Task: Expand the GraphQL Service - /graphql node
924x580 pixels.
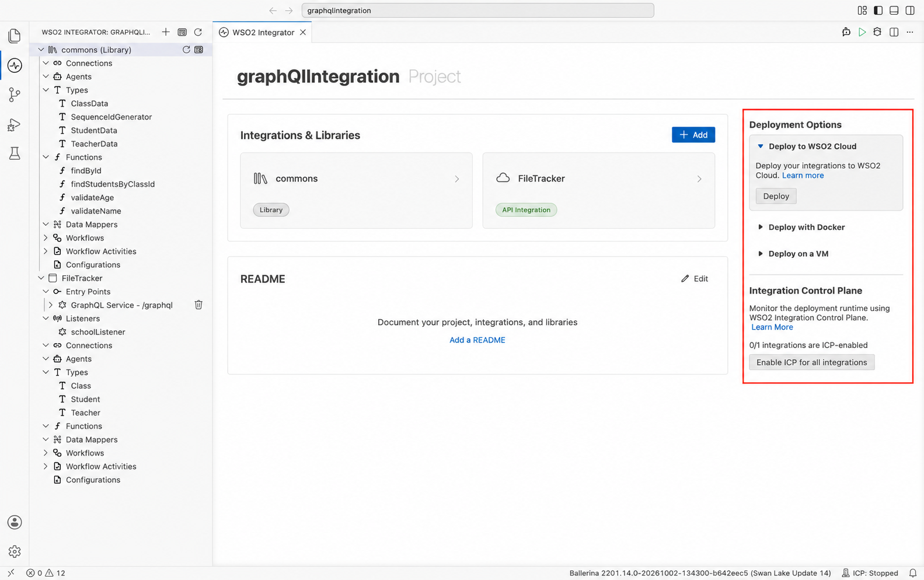Action: point(51,305)
